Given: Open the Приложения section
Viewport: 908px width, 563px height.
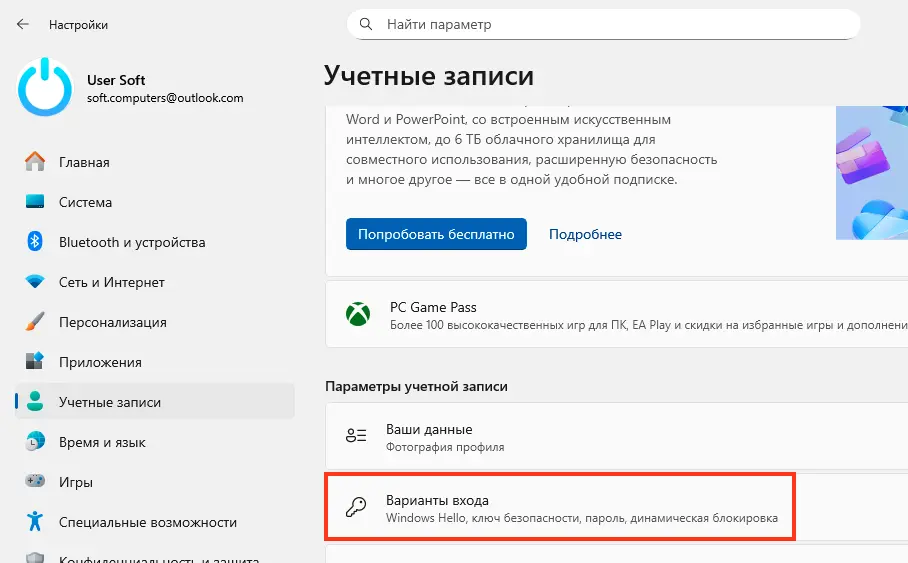Looking at the screenshot, I should coord(100,362).
